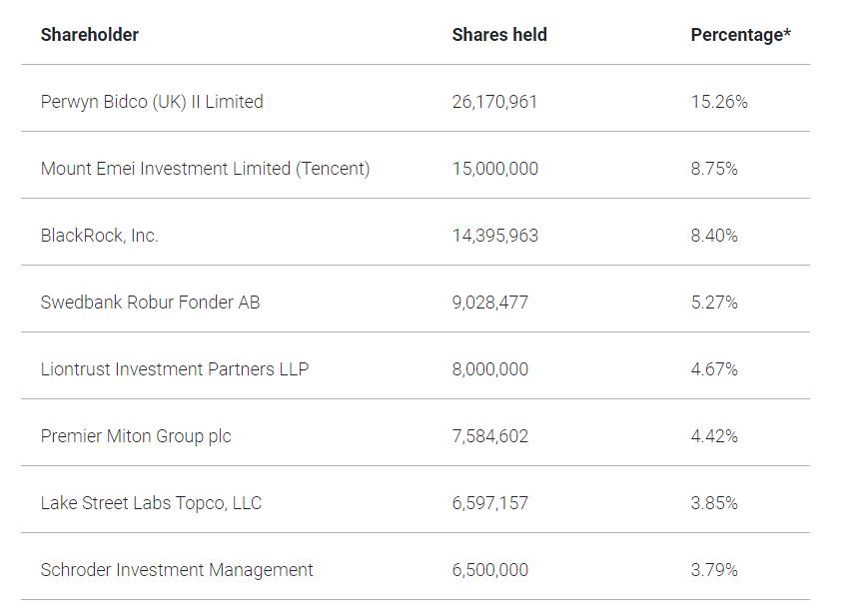Click Premier Miton Group plc name
This screenshot has height=616, width=852.
[136, 436]
